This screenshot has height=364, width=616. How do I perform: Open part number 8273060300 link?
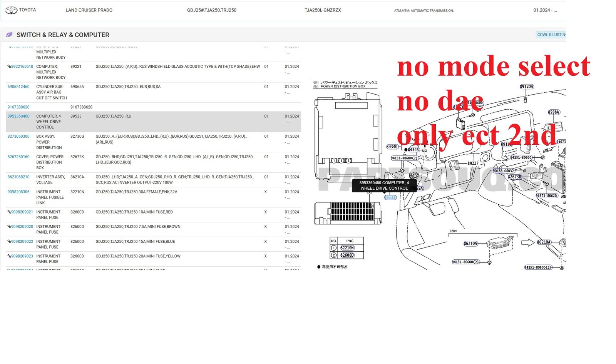click(18, 136)
